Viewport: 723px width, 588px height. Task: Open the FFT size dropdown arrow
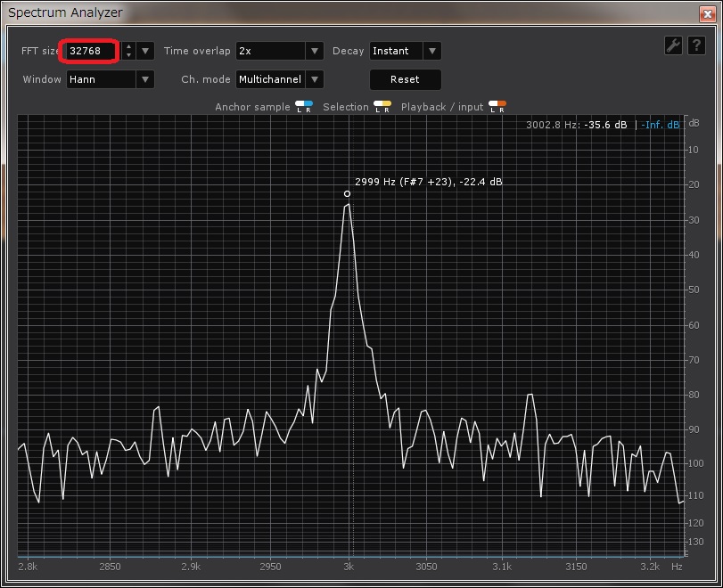145,51
